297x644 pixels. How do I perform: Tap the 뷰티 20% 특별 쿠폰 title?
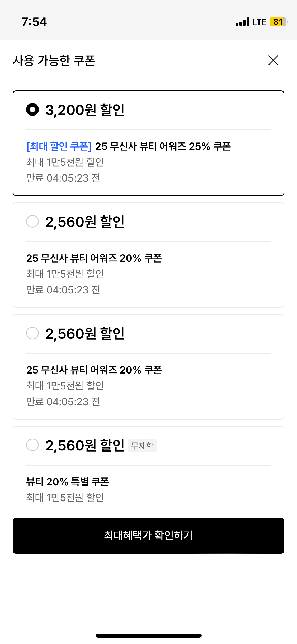[68, 482]
